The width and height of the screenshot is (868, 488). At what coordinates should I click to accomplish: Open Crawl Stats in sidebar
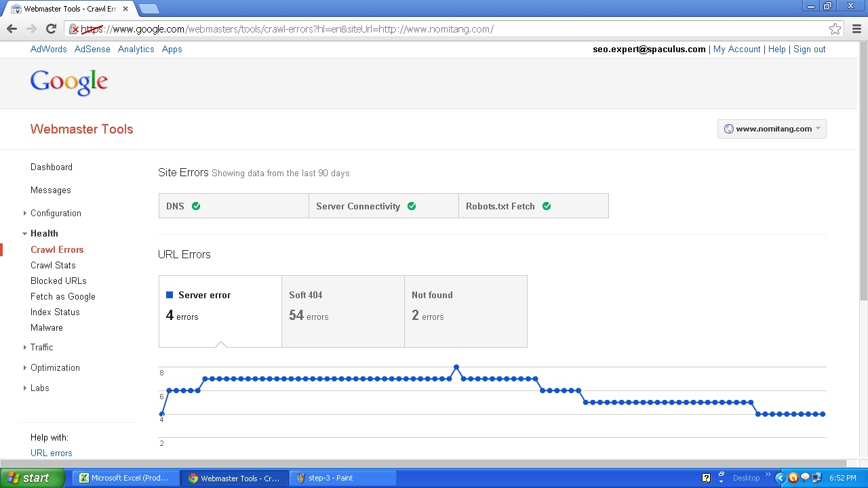point(53,265)
